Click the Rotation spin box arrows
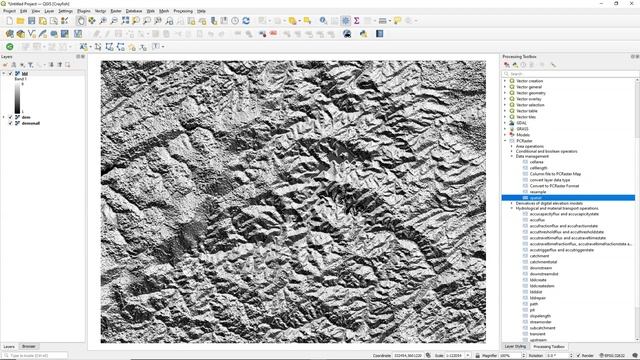Image resolution: width=640 pixels, height=360 pixels. [x=571, y=356]
